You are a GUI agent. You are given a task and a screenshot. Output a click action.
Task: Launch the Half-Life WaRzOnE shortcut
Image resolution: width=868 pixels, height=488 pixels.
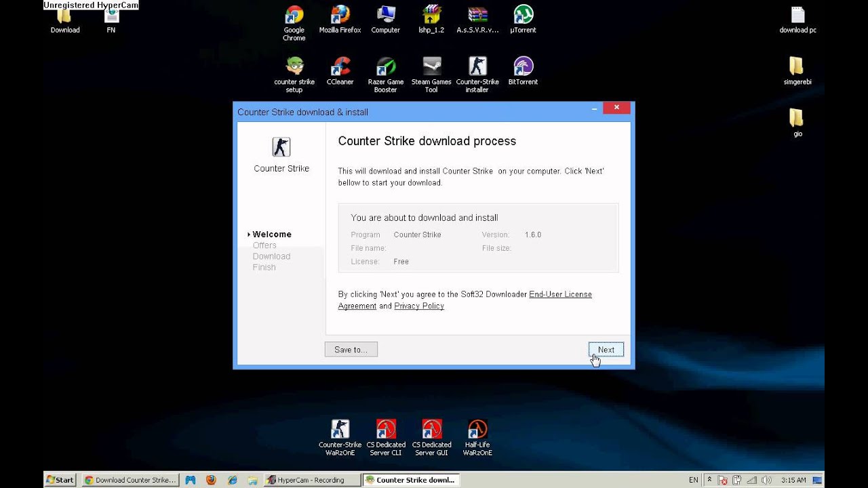477,438
